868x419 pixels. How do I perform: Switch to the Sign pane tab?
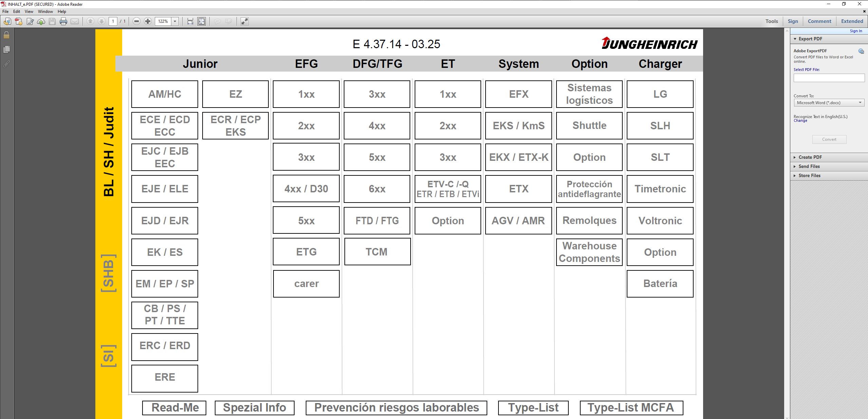(x=793, y=21)
